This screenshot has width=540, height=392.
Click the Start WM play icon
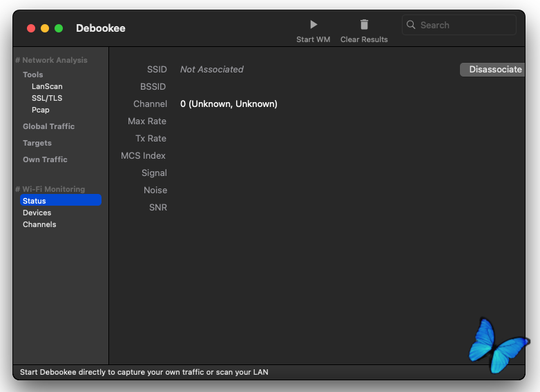pyautogui.click(x=314, y=25)
